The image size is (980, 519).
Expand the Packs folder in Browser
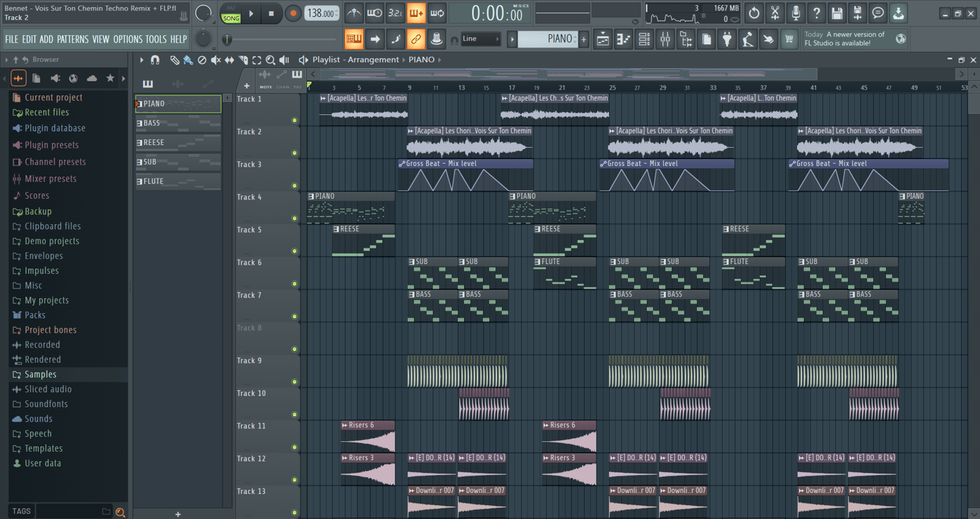[x=35, y=315]
